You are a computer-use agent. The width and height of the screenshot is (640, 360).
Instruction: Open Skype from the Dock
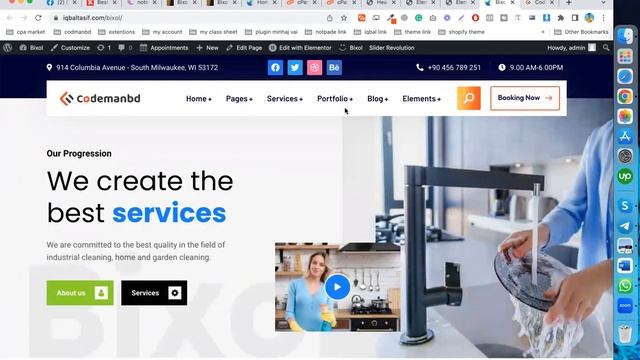pos(625,205)
